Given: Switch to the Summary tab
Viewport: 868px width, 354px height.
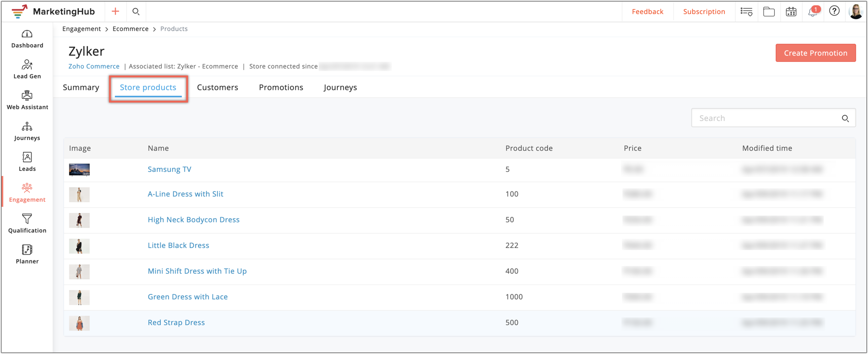Looking at the screenshot, I should [x=81, y=87].
